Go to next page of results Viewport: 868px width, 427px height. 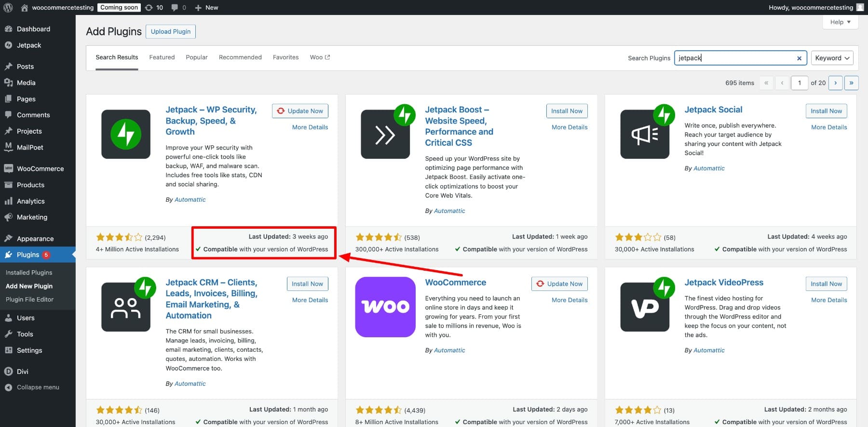coord(836,83)
